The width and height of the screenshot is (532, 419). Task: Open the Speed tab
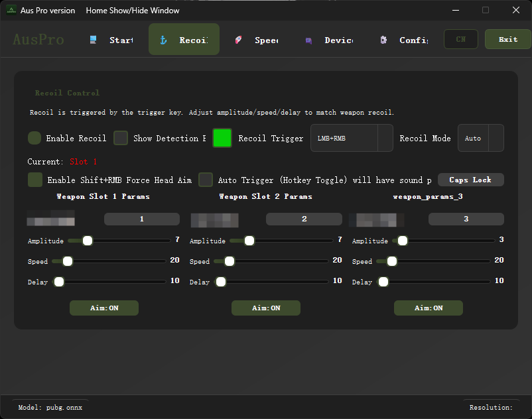257,40
